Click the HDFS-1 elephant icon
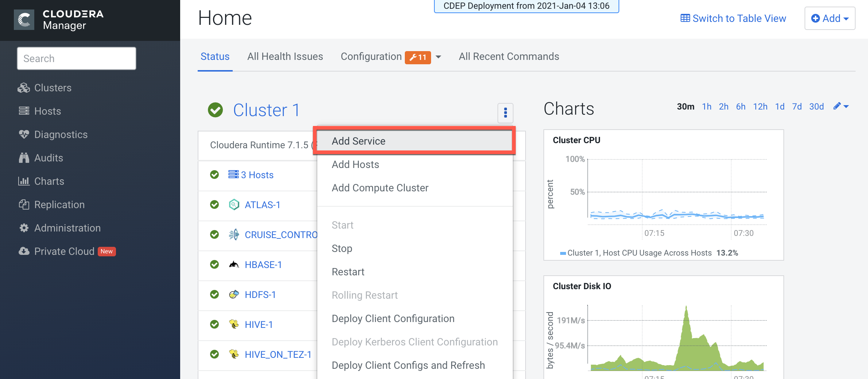Image resolution: width=868 pixels, height=379 pixels. (x=234, y=294)
